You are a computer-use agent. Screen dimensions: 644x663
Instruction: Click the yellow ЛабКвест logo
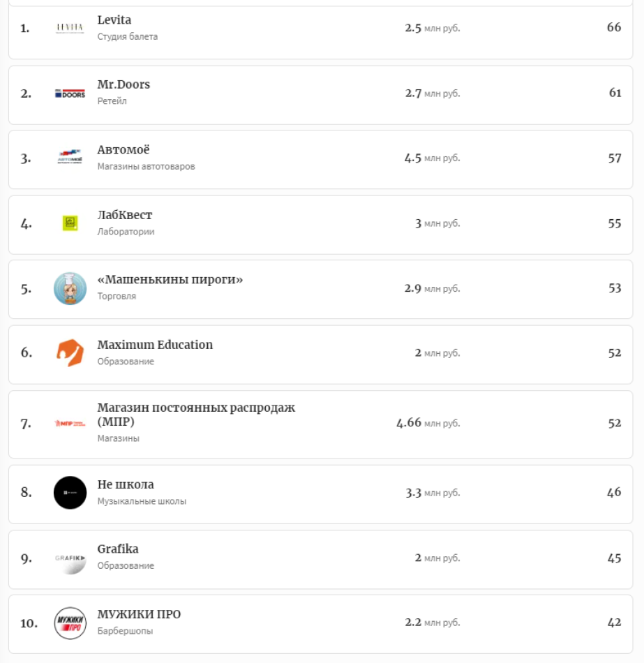click(70, 223)
